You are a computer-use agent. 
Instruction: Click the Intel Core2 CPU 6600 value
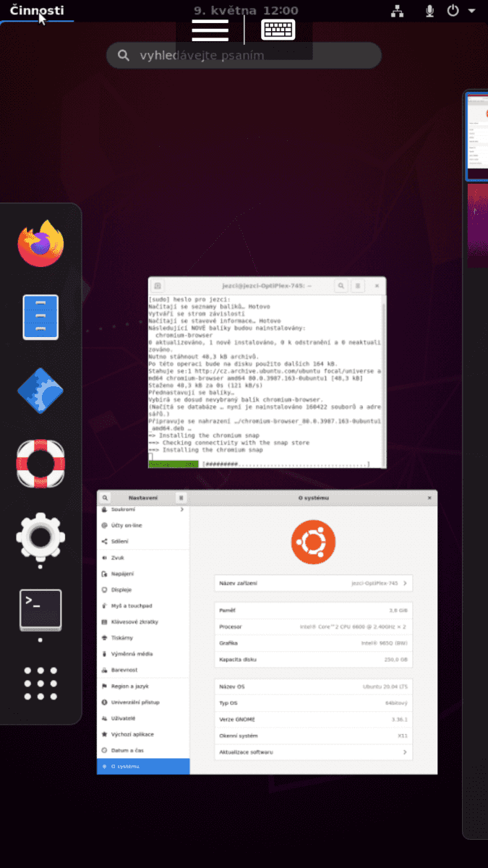354,626
